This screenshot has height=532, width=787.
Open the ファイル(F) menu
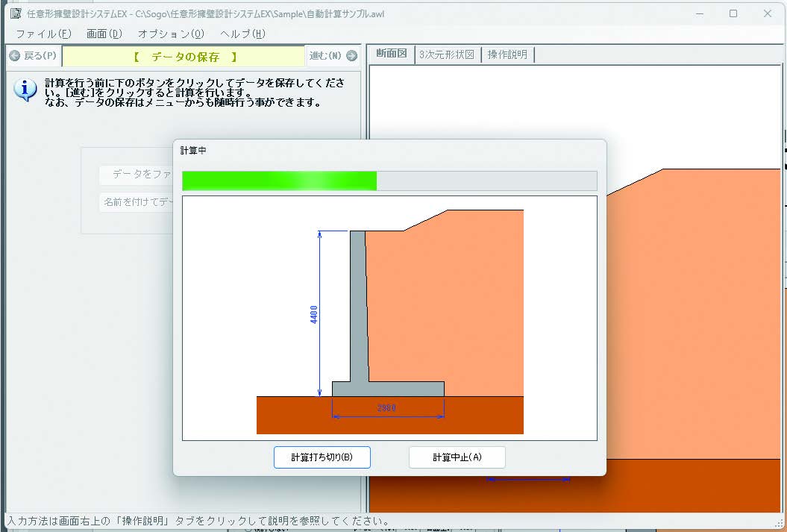[x=44, y=34]
